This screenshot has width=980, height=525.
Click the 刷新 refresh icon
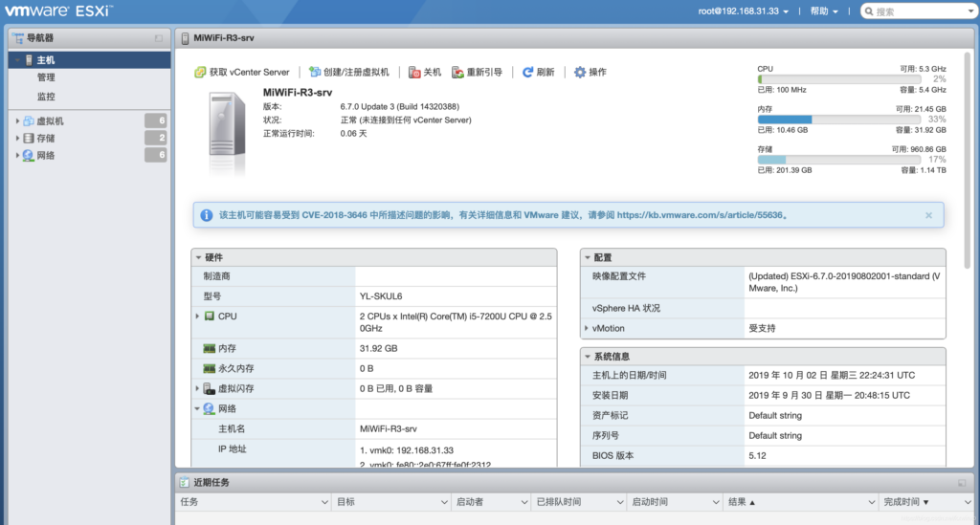pyautogui.click(x=527, y=73)
